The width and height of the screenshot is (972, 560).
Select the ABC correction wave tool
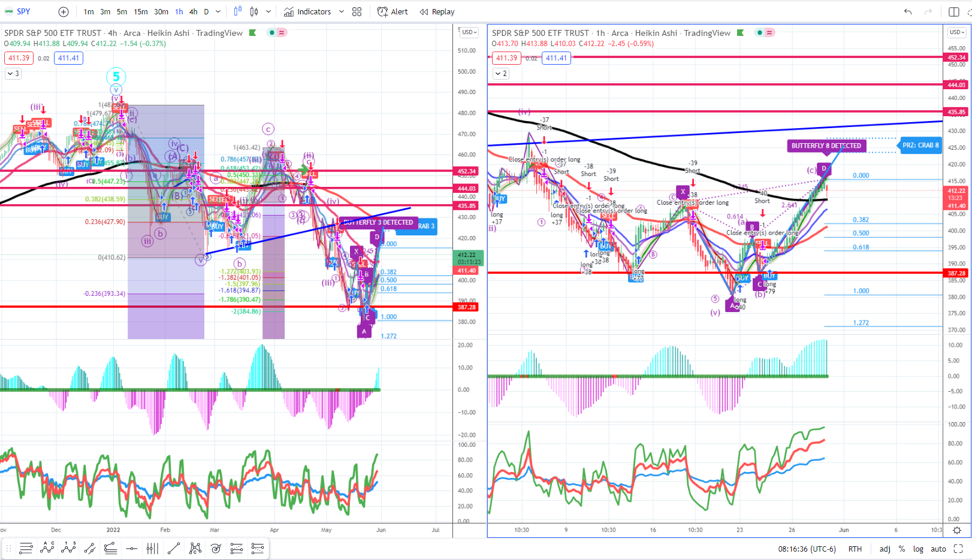(47, 548)
